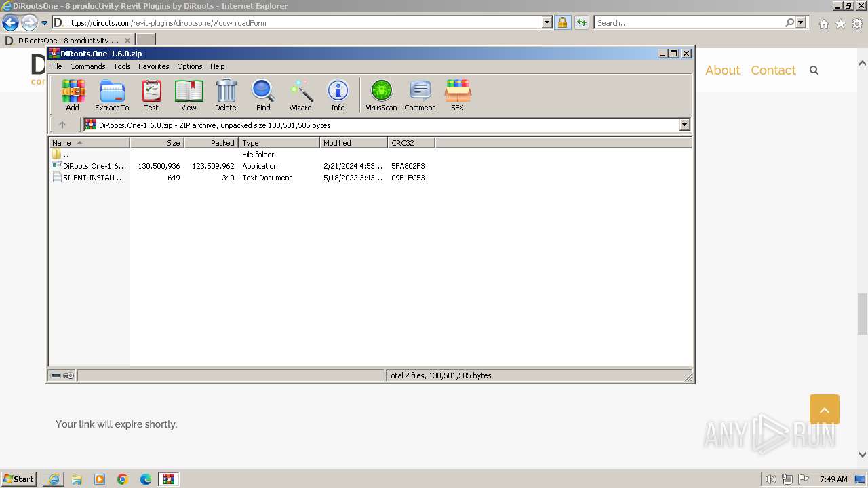Refresh the page in Internet Explorer
Viewport: 868px width, 488px height.
(581, 22)
